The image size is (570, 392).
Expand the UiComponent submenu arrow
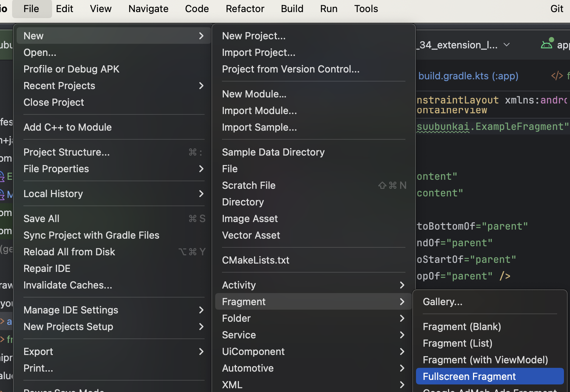[x=402, y=352]
